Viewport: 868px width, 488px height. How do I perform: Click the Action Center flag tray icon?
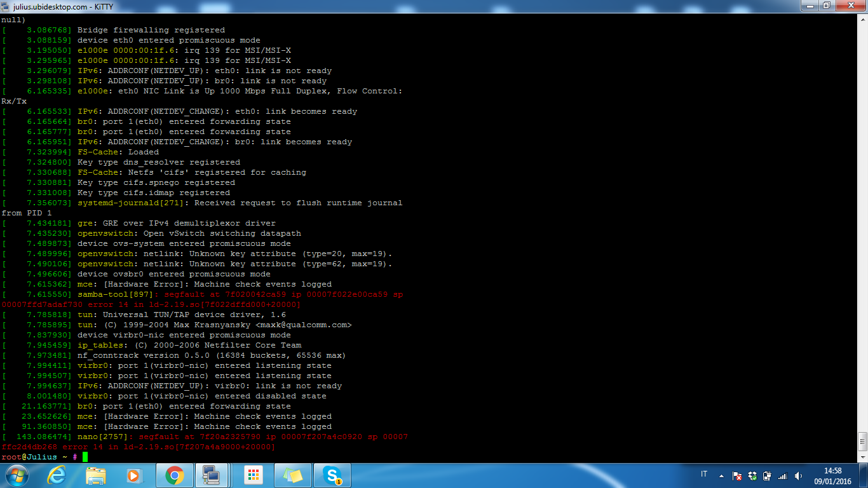tap(737, 475)
